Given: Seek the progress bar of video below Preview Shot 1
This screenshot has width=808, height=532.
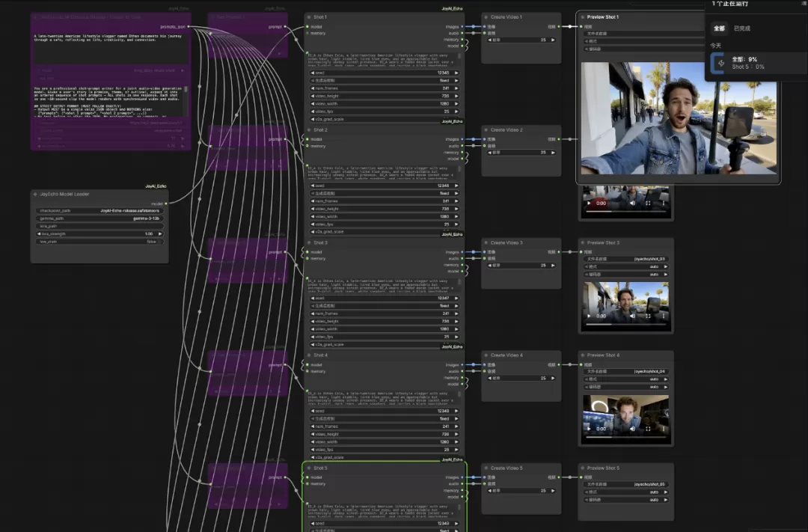Looking at the screenshot, I should pos(626,211).
